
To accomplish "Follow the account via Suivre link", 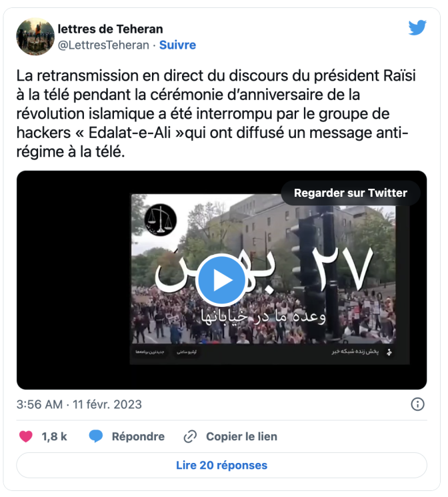I will 177,45.
